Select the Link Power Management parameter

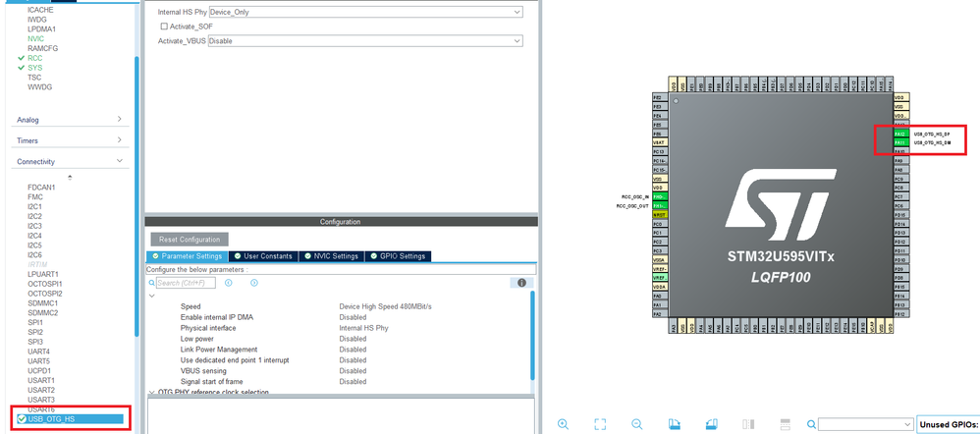click(219, 350)
